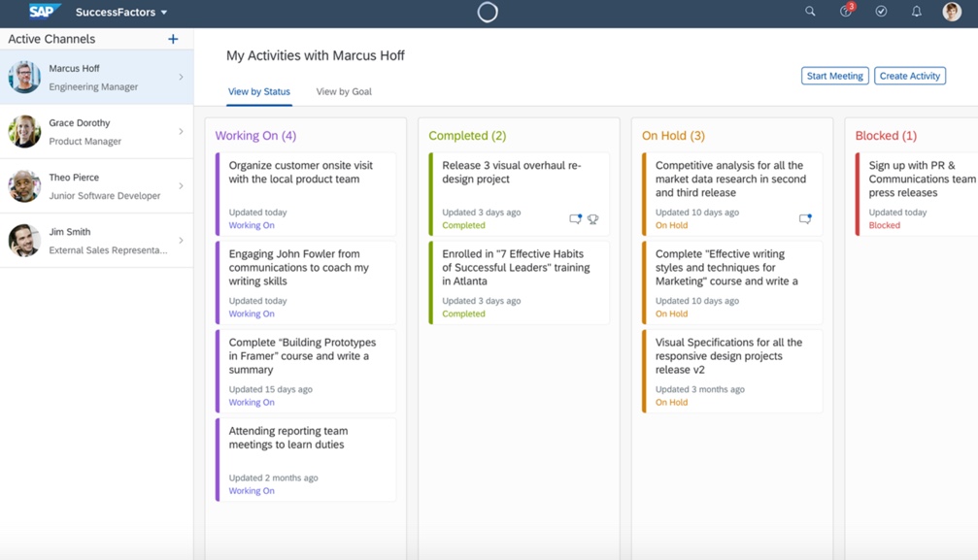Open comments on the Competitive analysis card
This screenshot has width=978, height=560.
click(x=805, y=219)
